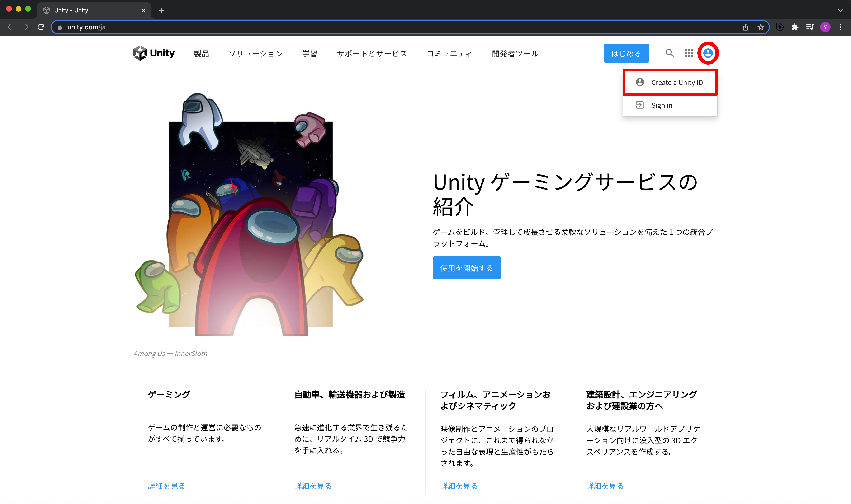Click the Chrome back arrow
Viewport: 851px width, 504px height.
coord(10,27)
